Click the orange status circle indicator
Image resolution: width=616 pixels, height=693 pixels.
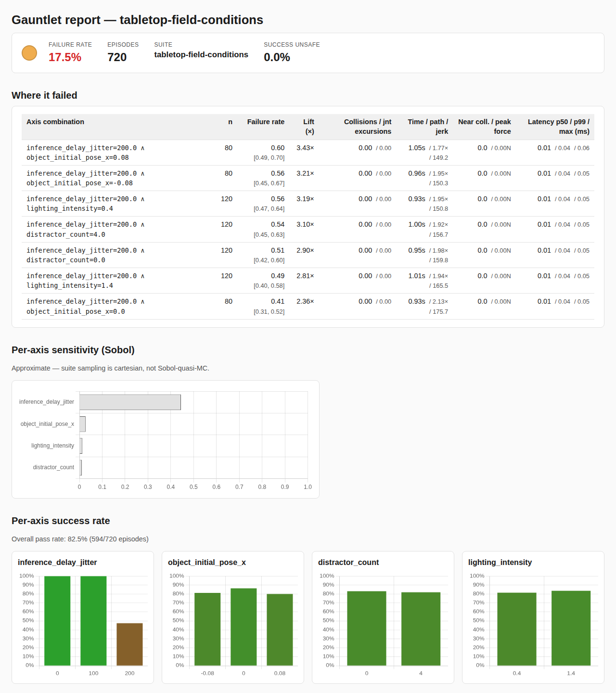(29, 53)
